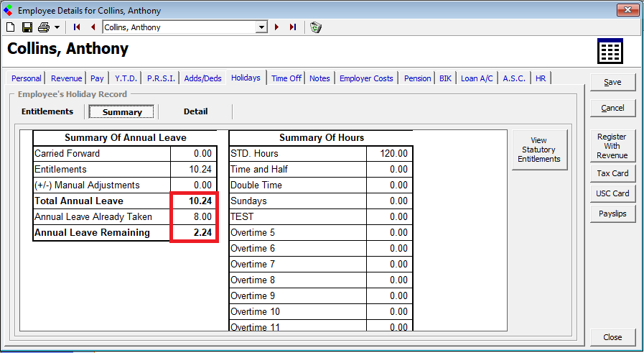Go to the next employee record

[x=277, y=27]
